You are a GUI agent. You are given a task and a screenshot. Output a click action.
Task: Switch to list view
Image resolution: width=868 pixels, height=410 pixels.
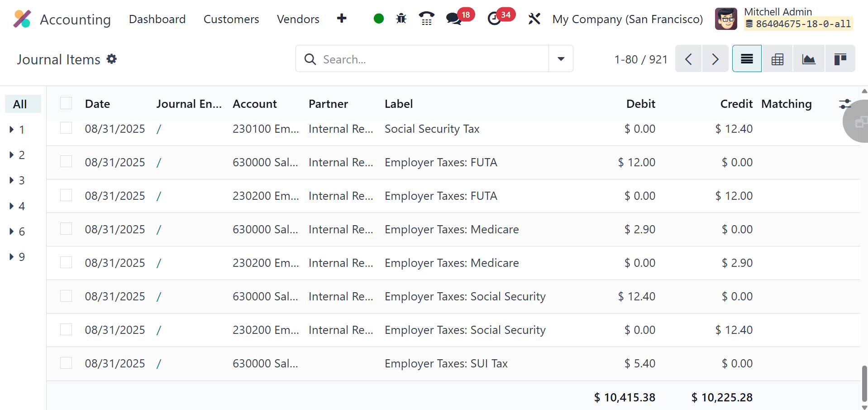(x=747, y=59)
